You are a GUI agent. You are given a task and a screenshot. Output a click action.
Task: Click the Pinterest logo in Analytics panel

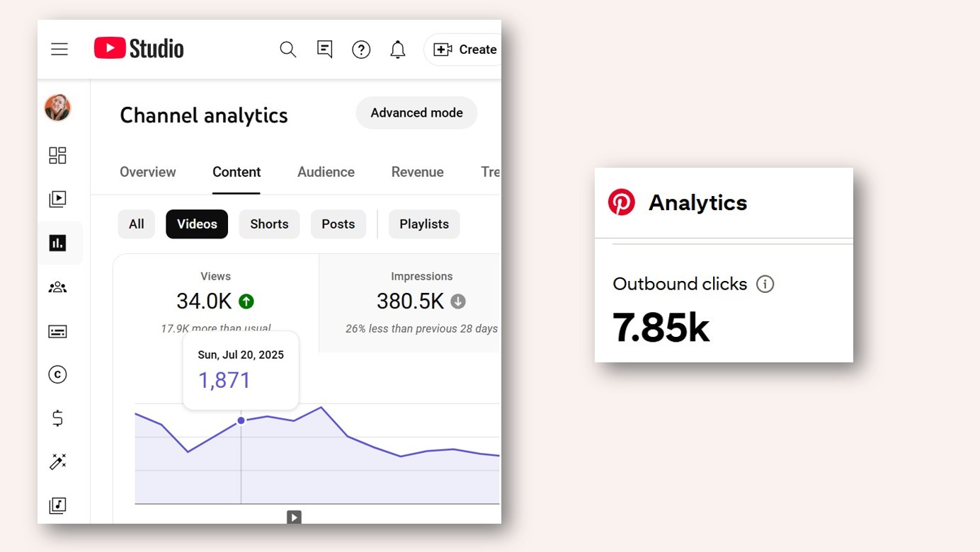(622, 202)
